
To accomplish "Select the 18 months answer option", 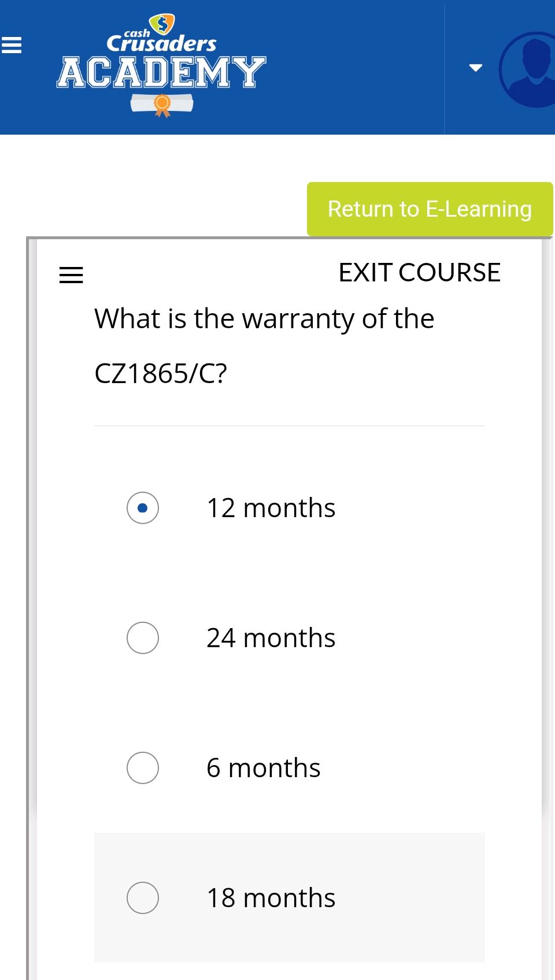I will (x=142, y=898).
